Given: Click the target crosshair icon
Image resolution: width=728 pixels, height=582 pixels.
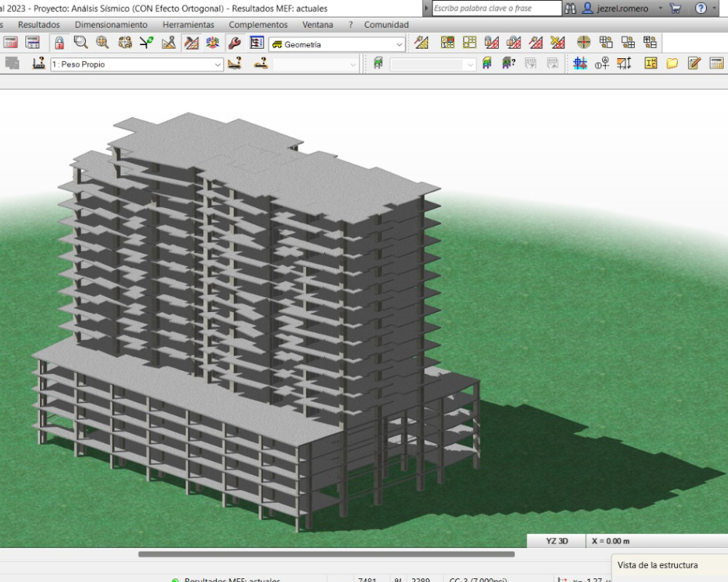Looking at the screenshot, I should pyautogui.click(x=584, y=43).
